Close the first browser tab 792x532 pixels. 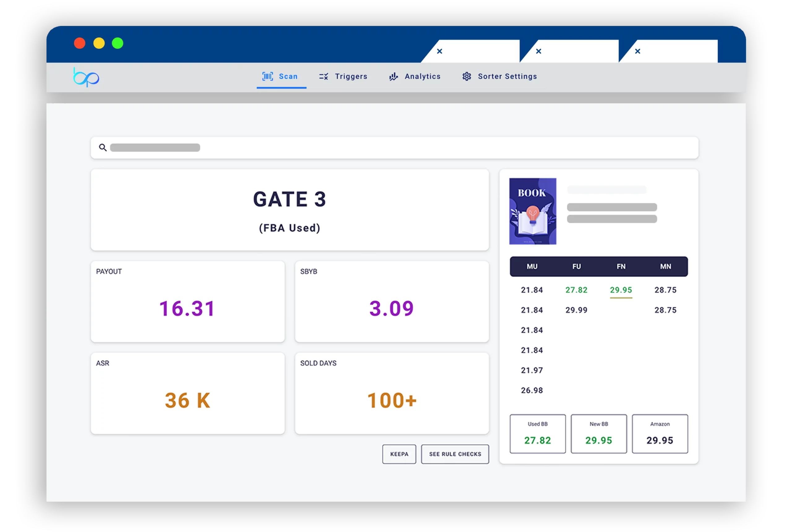pos(439,51)
